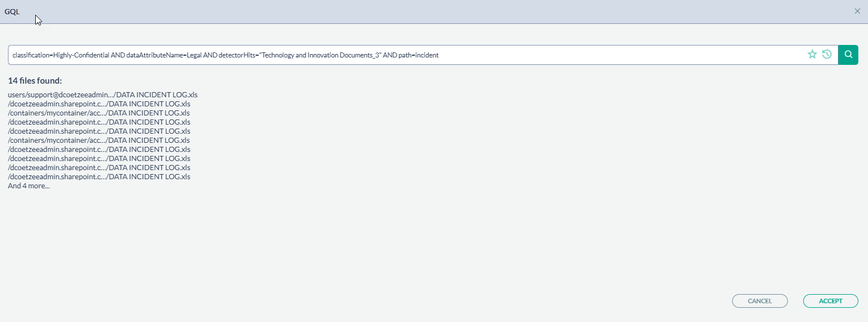
Task: Confirm the query with Accept button
Action: 830,301
